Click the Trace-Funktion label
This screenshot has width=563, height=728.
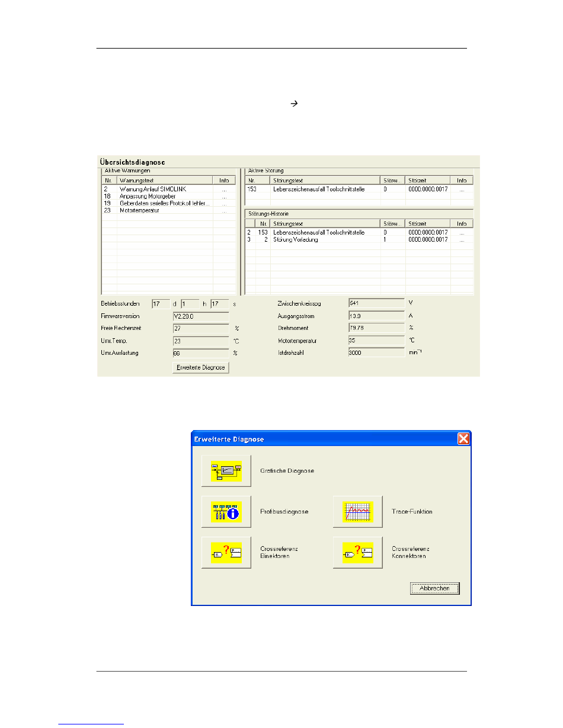pos(412,512)
